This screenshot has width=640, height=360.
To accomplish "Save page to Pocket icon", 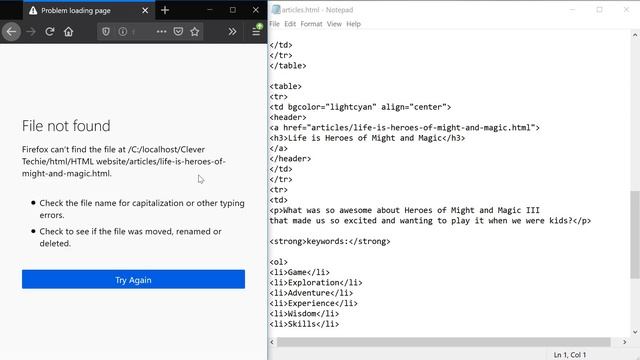I will (178, 31).
